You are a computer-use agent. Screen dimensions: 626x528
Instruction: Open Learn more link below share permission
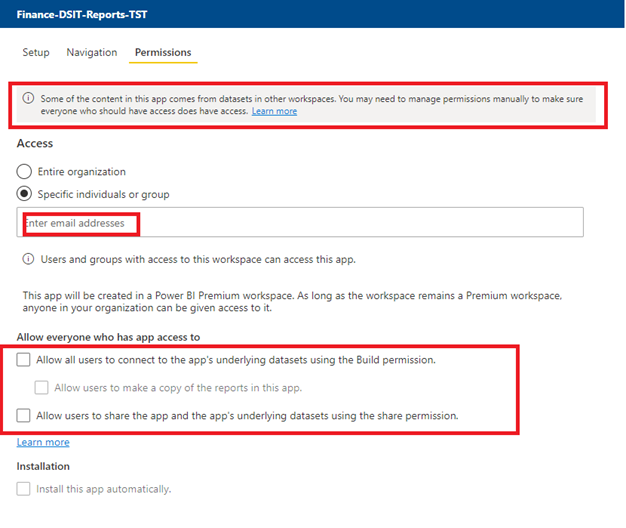(43, 442)
